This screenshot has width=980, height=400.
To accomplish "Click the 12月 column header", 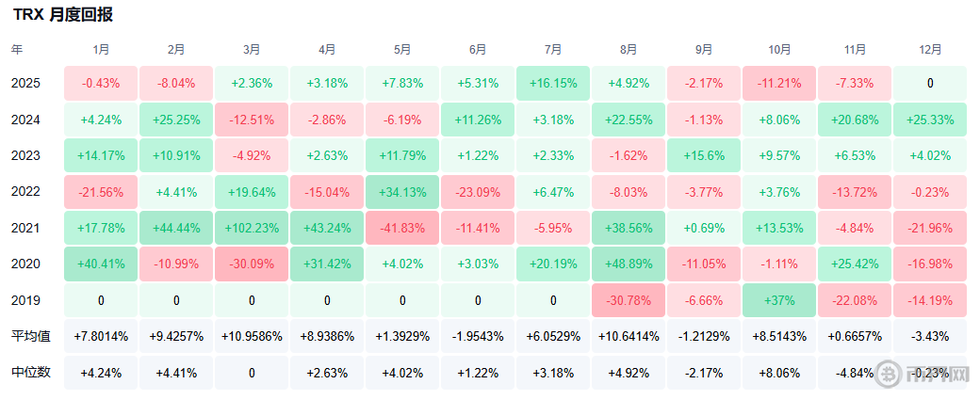I will pyautogui.click(x=930, y=49).
